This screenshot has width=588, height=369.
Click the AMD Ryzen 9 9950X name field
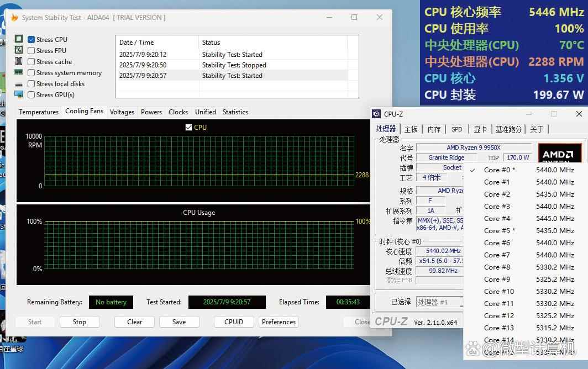coord(474,147)
